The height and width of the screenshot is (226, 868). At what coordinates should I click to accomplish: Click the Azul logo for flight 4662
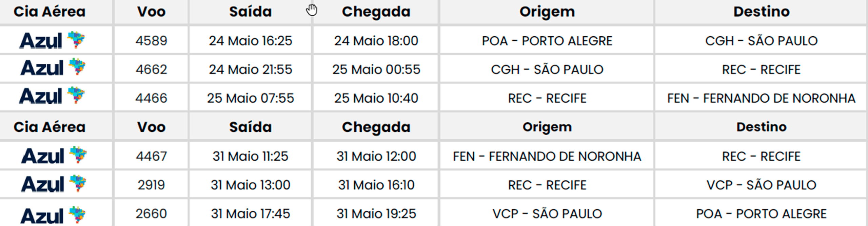click(53, 67)
